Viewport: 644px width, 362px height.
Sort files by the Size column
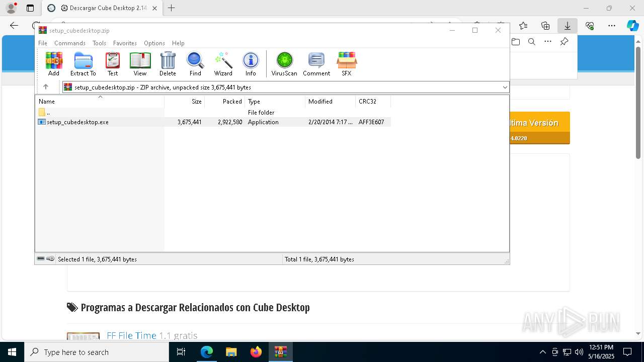click(185, 102)
